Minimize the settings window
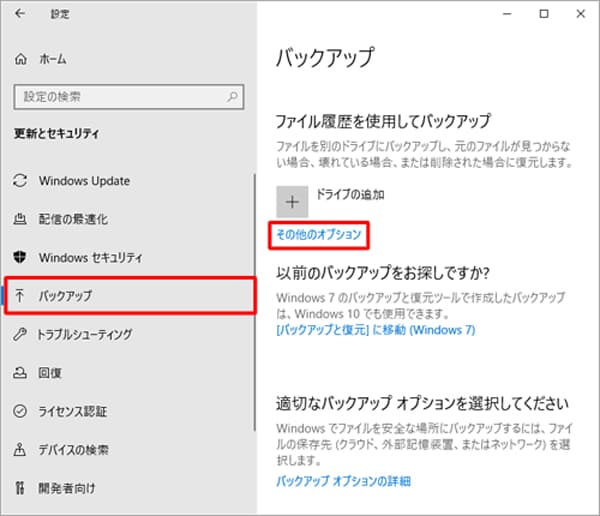The width and height of the screenshot is (600, 516). coord(507,14)
